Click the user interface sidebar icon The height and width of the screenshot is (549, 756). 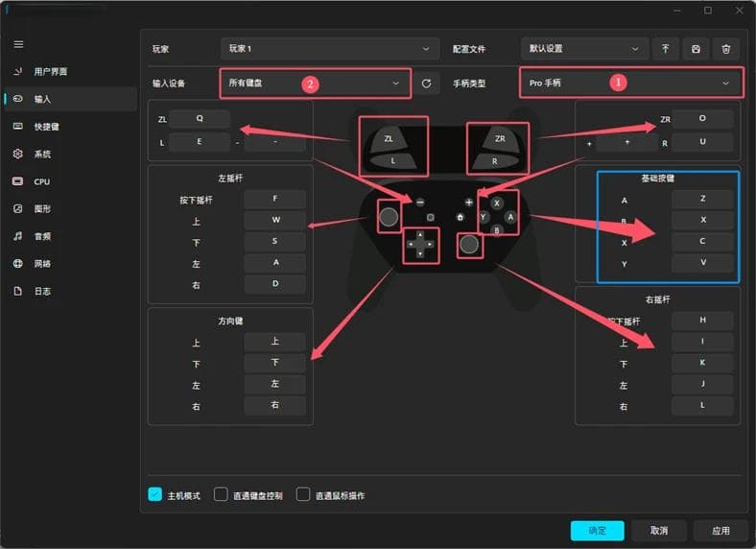tap(18, 71)
